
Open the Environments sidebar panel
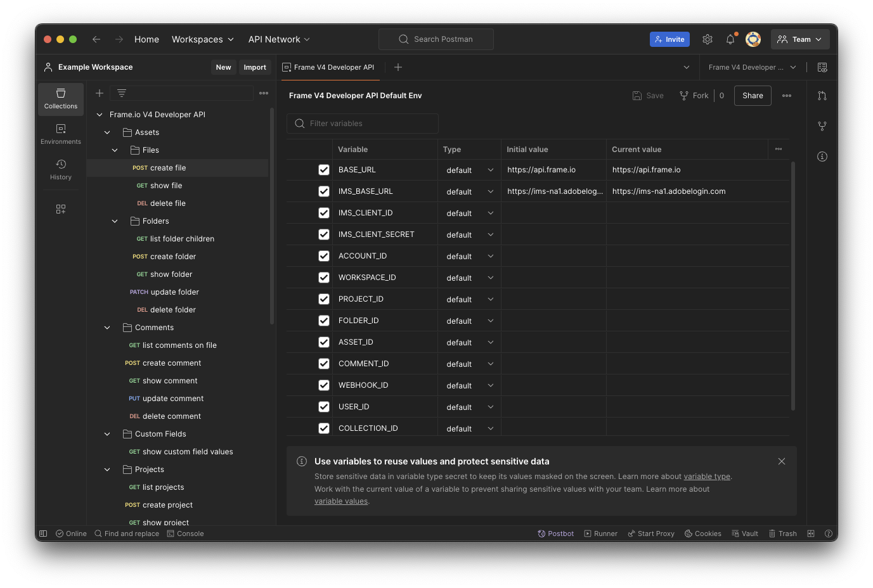[x=61, y=134]
